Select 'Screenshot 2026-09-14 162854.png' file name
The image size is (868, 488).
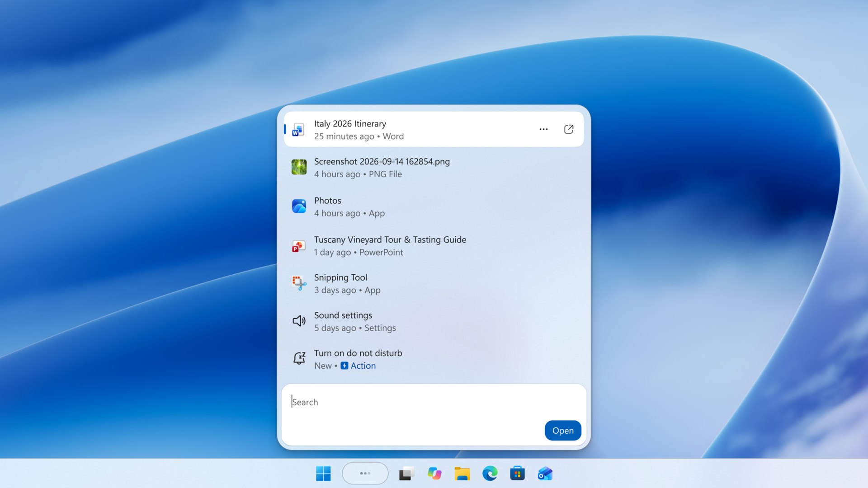click(382, 161)
